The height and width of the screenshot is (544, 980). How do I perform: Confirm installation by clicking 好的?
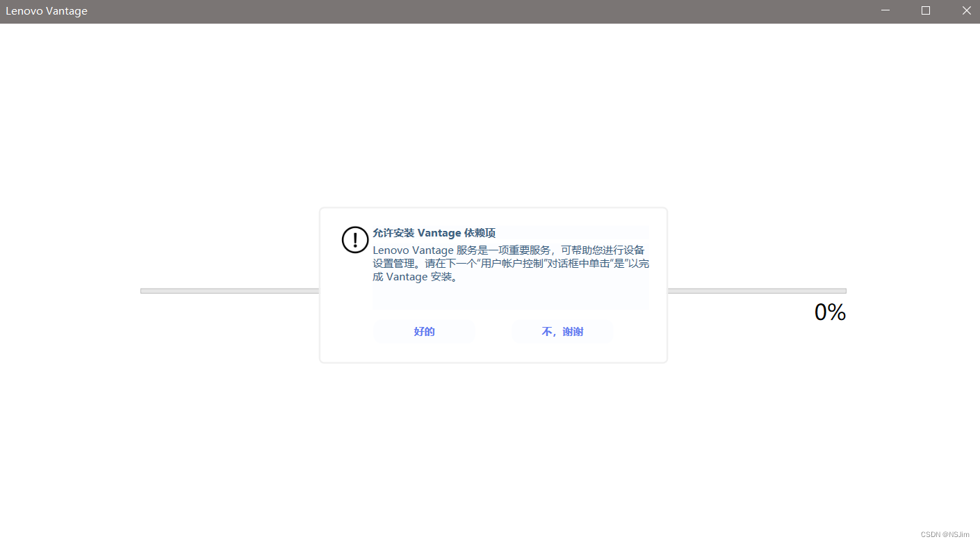pyautogui.click(x=424, y=331)
